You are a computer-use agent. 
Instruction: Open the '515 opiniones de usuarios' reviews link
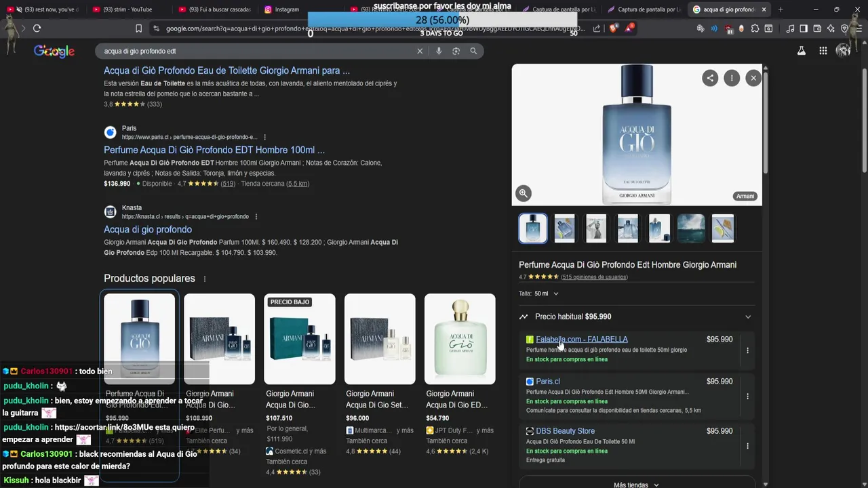(x=594, y=277)
